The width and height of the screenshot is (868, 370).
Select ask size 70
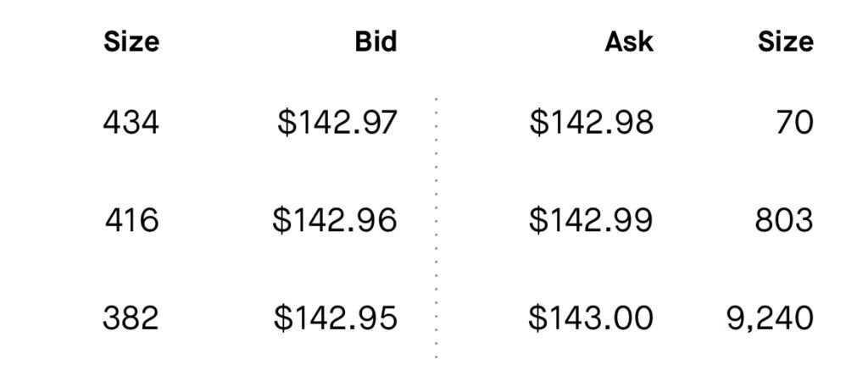795,122
